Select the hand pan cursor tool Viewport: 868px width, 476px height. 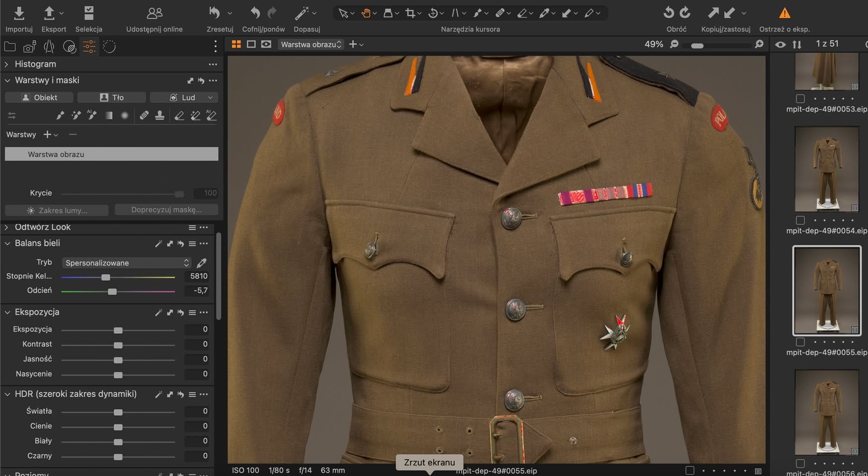(366, 13)
